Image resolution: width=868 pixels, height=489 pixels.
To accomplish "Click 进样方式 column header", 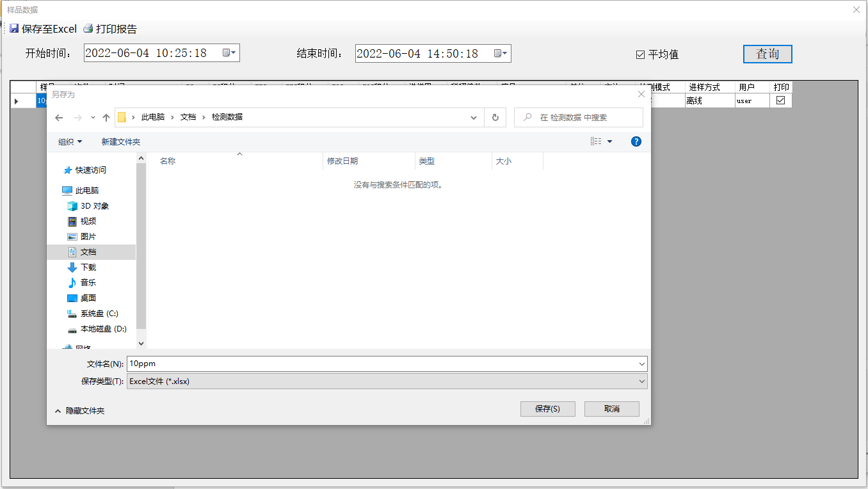I will (x=710, y=87).
